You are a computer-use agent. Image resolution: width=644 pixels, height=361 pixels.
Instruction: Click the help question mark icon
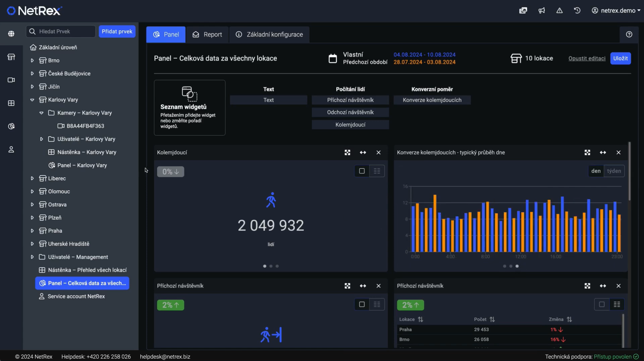coord(629,35)
